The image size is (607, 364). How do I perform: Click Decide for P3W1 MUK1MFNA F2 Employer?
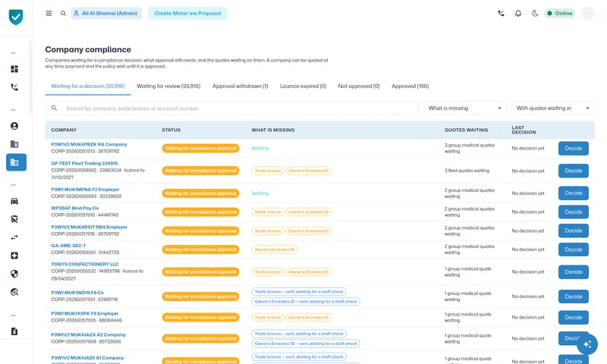point(574,193)
